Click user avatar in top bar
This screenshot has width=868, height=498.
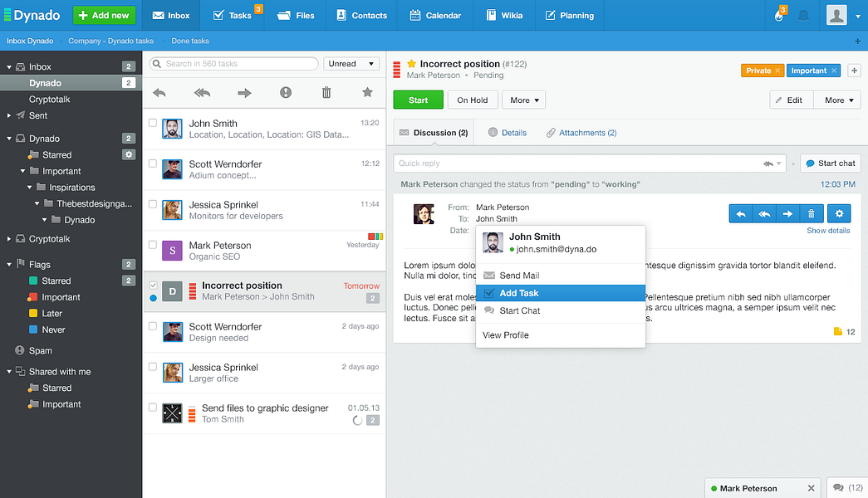click(836, 15)
